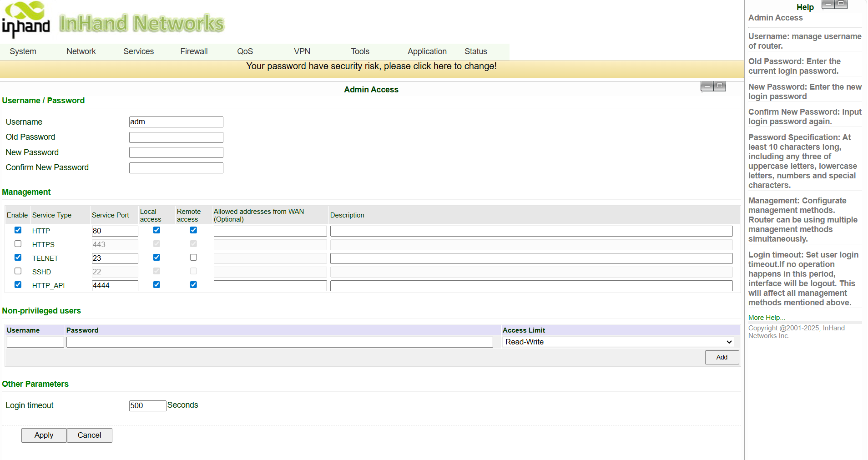Open the More Help link
The width and height of the screenshot is (868, 460).
point(767,318)
